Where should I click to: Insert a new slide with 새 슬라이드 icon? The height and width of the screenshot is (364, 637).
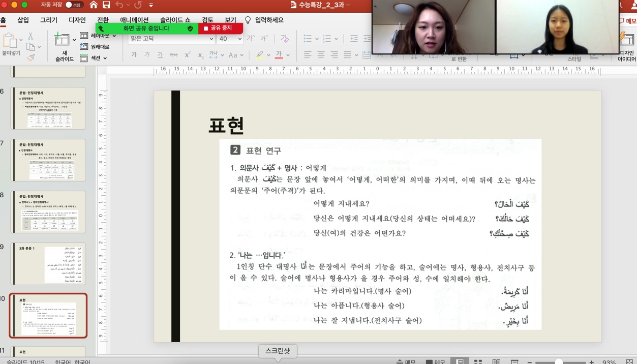click(x=62, y=40)
